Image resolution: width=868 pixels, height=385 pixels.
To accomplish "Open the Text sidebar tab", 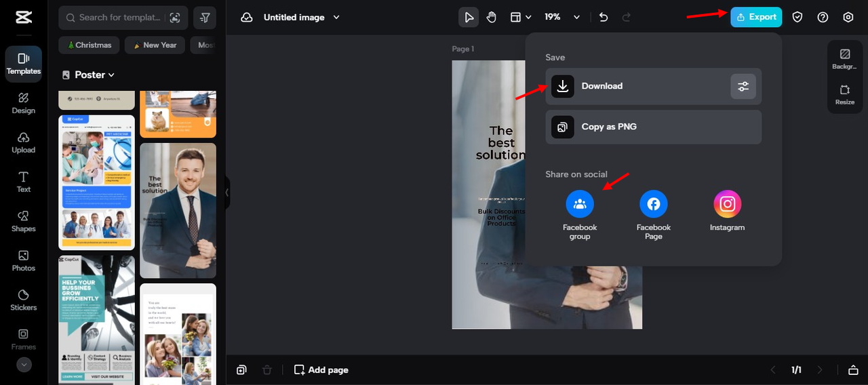I will 24,182.
